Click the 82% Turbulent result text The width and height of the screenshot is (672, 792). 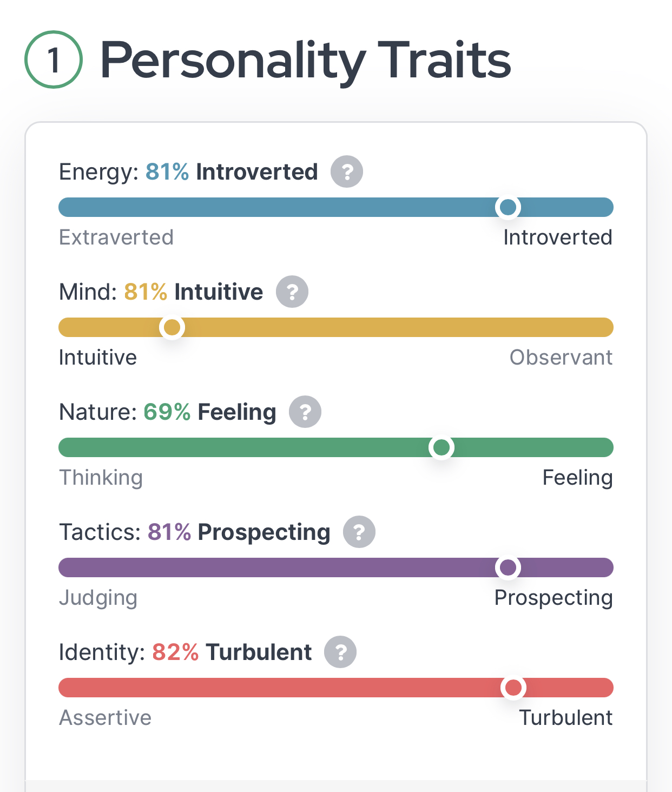point(232,652)
